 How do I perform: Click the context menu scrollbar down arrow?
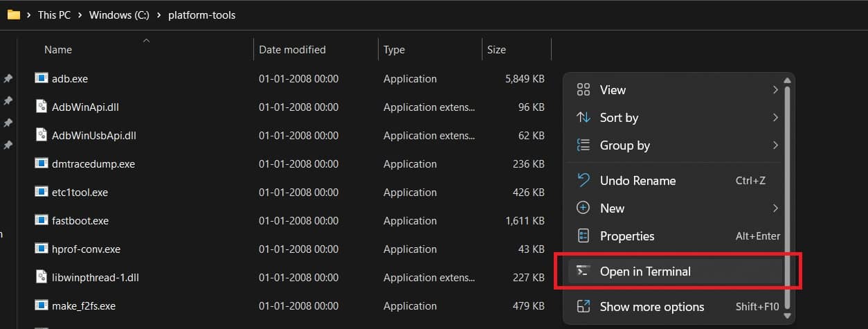(786, 315)
